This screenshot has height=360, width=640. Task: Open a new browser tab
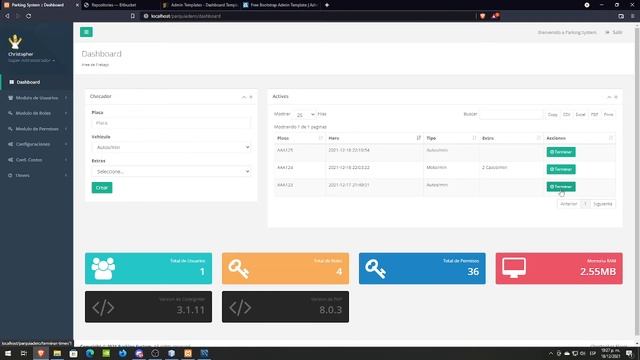pyautogui.click(x=327, y=5)
